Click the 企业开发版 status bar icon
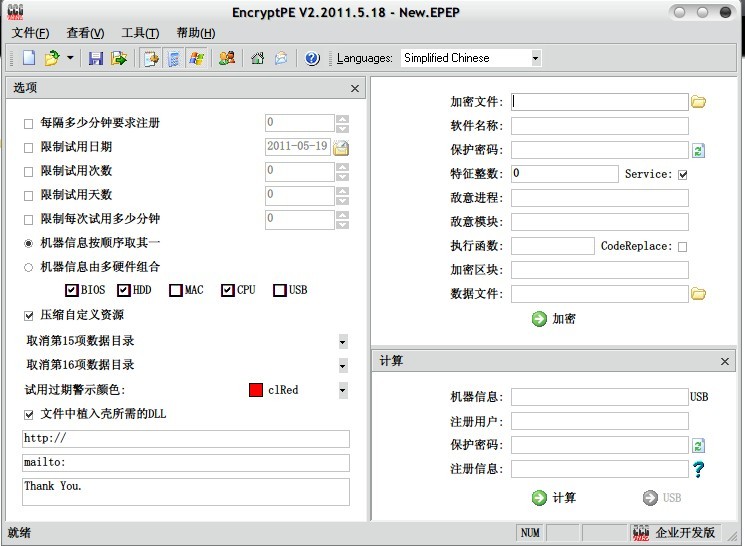The image size is (745, 546). tap(641, 533)
